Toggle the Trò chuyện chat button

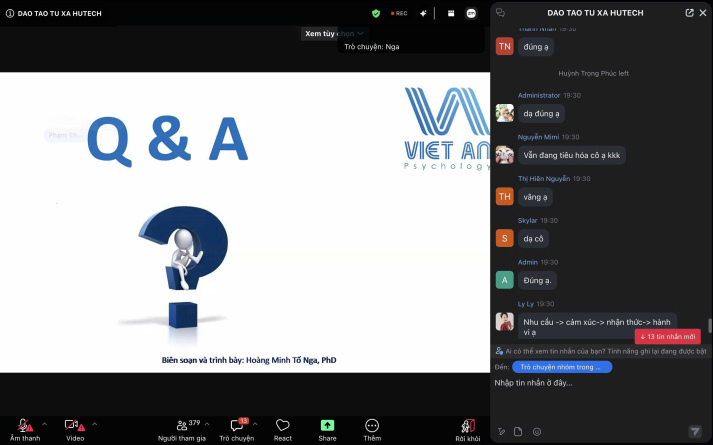[x=237, y=430]
